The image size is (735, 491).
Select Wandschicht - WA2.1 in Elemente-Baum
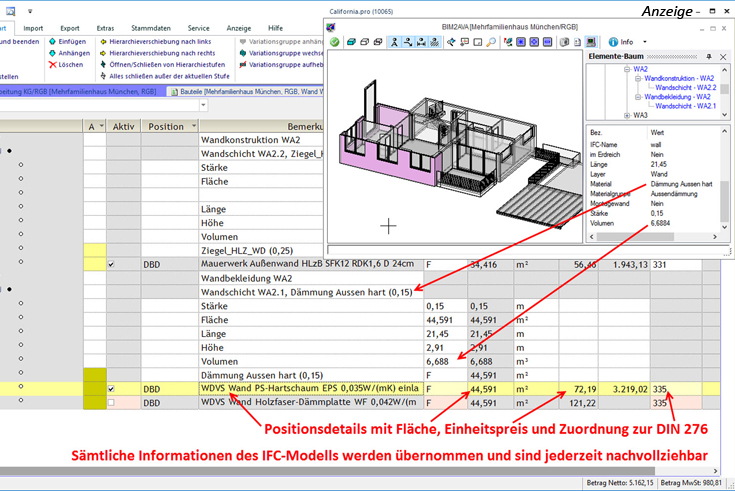pos(685,105)
